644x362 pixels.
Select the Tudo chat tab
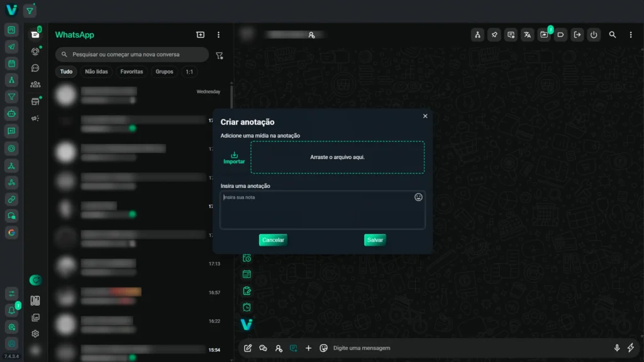(x=66, y=72)
